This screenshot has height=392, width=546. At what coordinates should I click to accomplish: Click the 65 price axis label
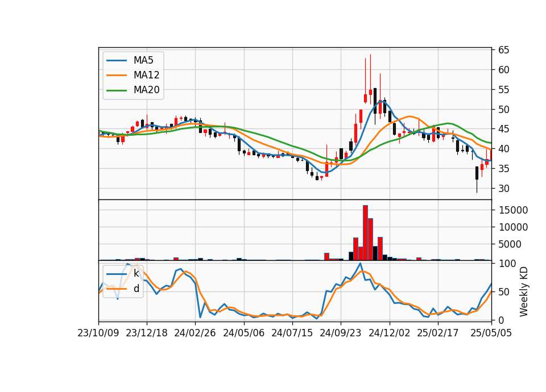pyautogui.click(x=503, y=50)
